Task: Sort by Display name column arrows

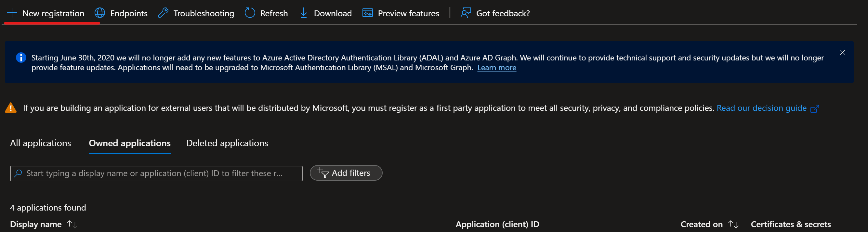Action: pyautogui.click(x=72, y=224)
